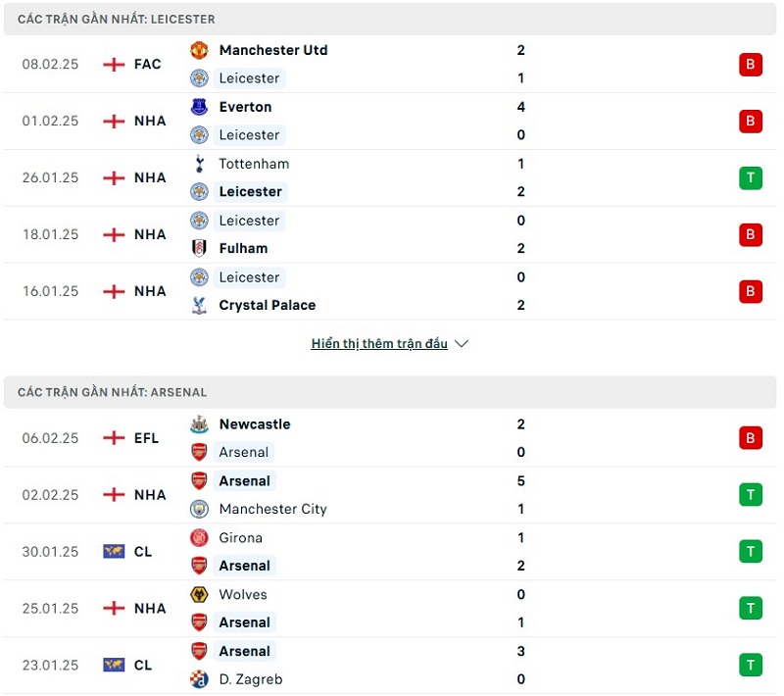This screenshot has height=696, width=784.
Task: Click the Newcastle club crest icon
Action: pyautogui.click(x=199, y=424)
